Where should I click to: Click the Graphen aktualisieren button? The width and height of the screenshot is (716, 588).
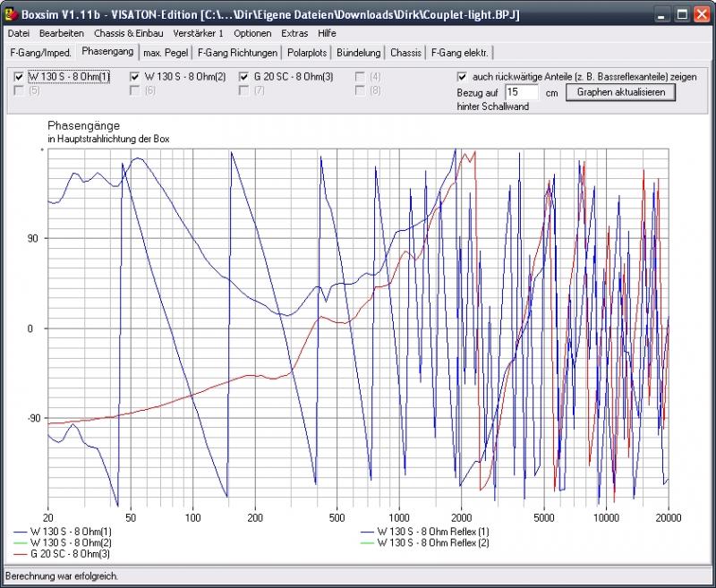620,92
